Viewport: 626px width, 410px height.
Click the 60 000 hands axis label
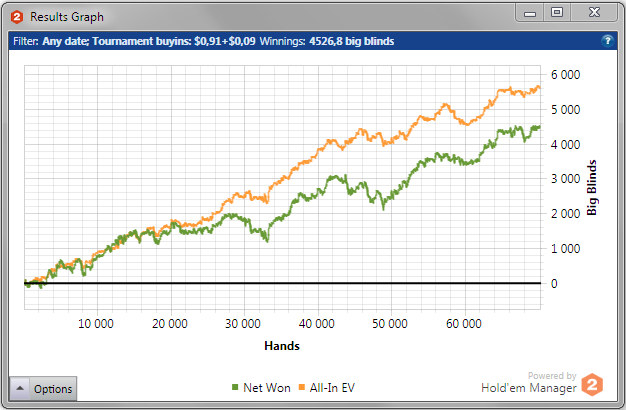[x=464, y=323]
